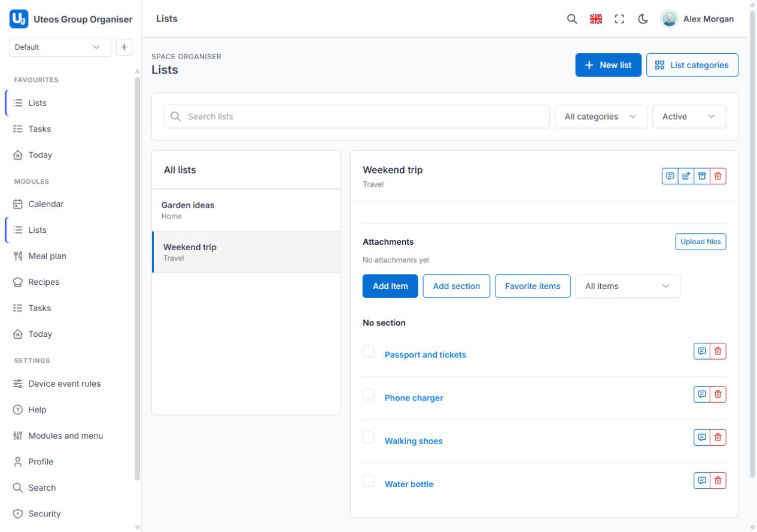The width and height of the screenshot is (757, 532).
Task: Toggle fullscreen mode icon
Action: point(619,19)
